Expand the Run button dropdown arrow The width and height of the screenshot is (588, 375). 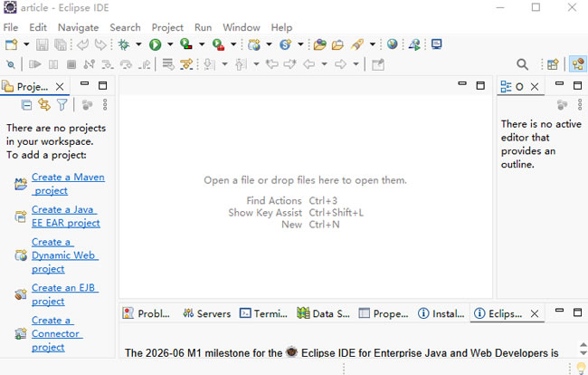click(x=169, y=43)
